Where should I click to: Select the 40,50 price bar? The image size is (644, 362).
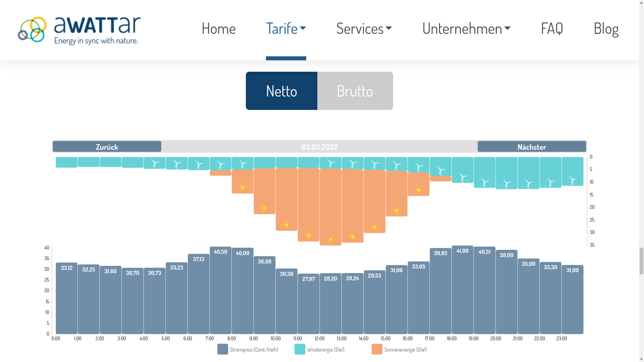pyautogui.click(x=220, y=290)
